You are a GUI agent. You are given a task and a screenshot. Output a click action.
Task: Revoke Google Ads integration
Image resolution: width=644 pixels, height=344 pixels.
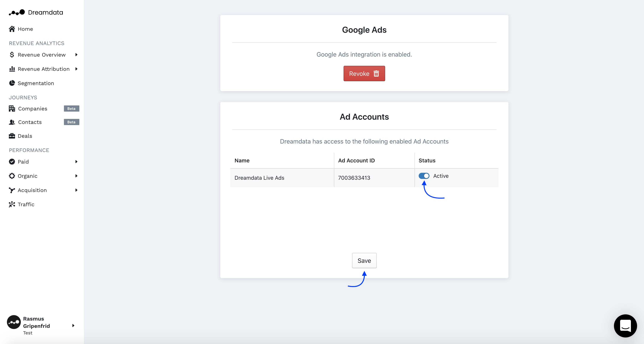click(x=364, y=73)
